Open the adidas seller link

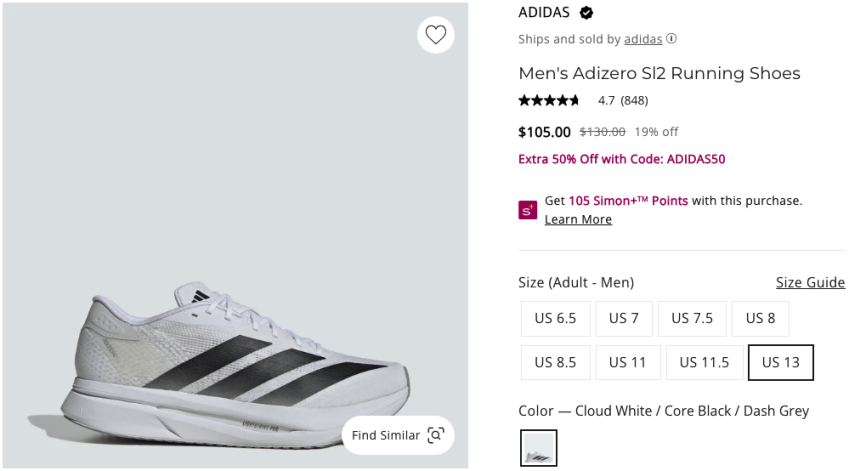pos(643,39)
